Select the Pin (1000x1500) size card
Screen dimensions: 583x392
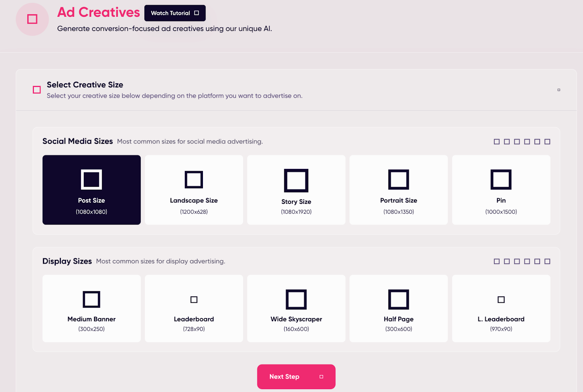tap(501, 190)
